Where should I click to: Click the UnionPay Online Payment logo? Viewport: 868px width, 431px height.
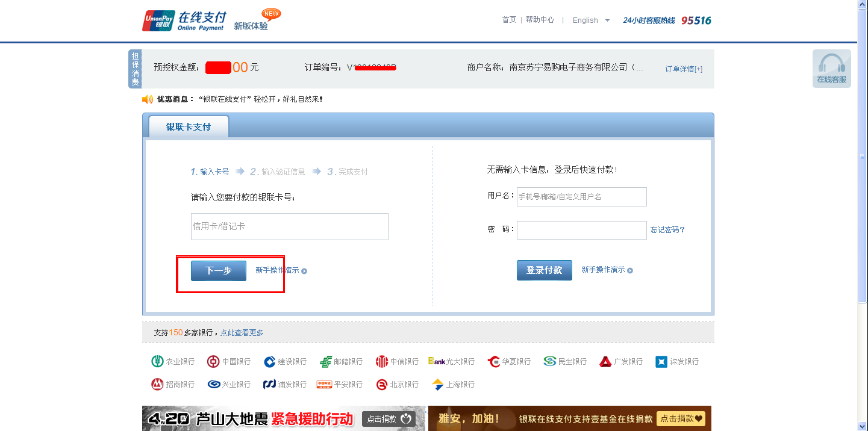click(x=183, y=20)
